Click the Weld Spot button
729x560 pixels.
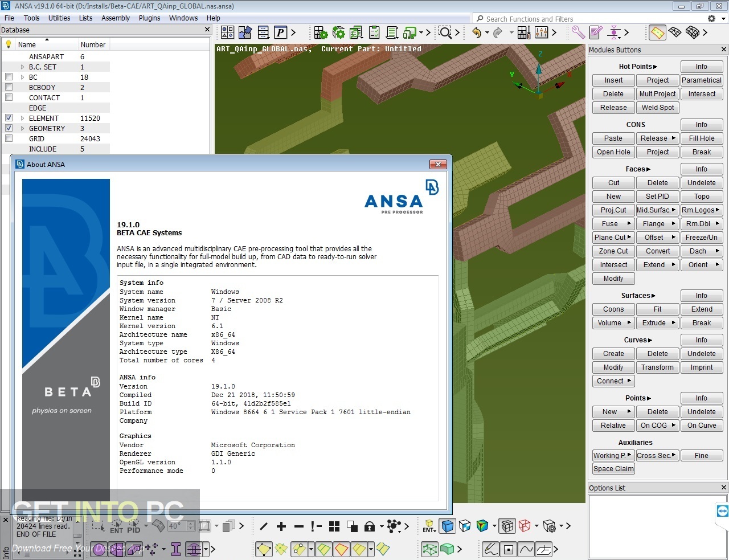(x=657, y=108)
